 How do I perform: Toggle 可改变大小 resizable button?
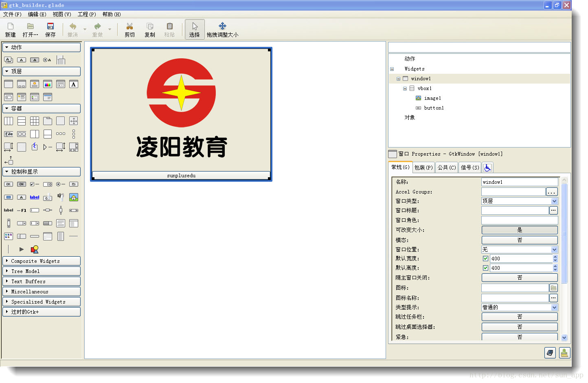click(x=520, y=230)
